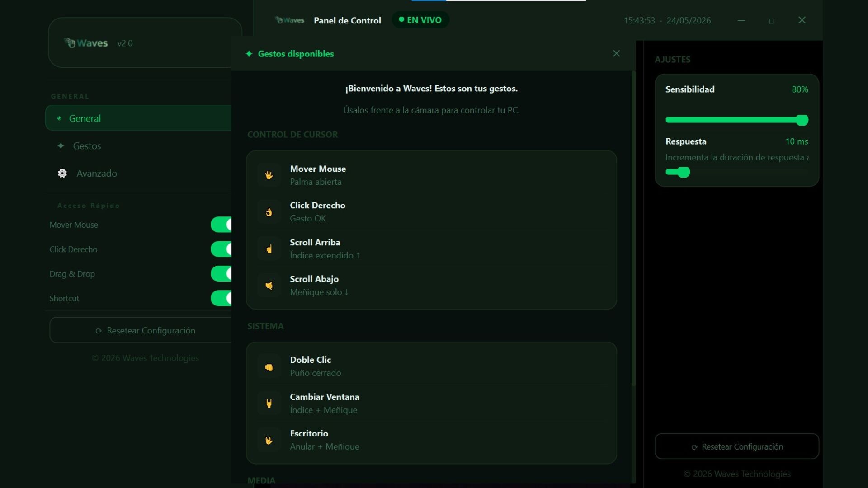
Task: Click the horns hand Cambiar Ventana icon
Action: [x=269, y=404]
